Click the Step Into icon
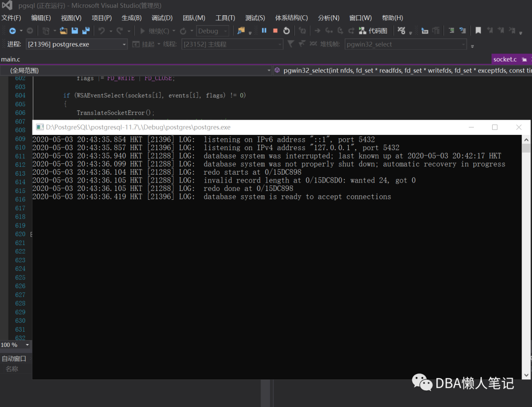 [329, 31]
